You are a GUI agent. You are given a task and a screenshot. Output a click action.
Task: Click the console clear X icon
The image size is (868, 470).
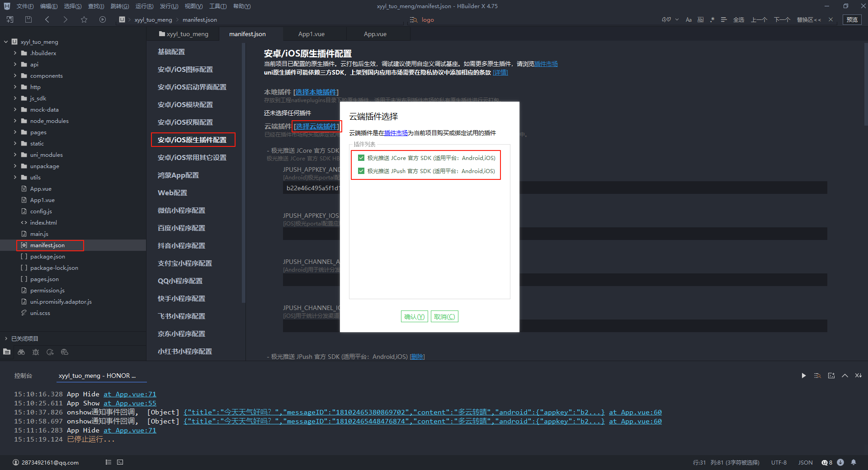point(859,376)
